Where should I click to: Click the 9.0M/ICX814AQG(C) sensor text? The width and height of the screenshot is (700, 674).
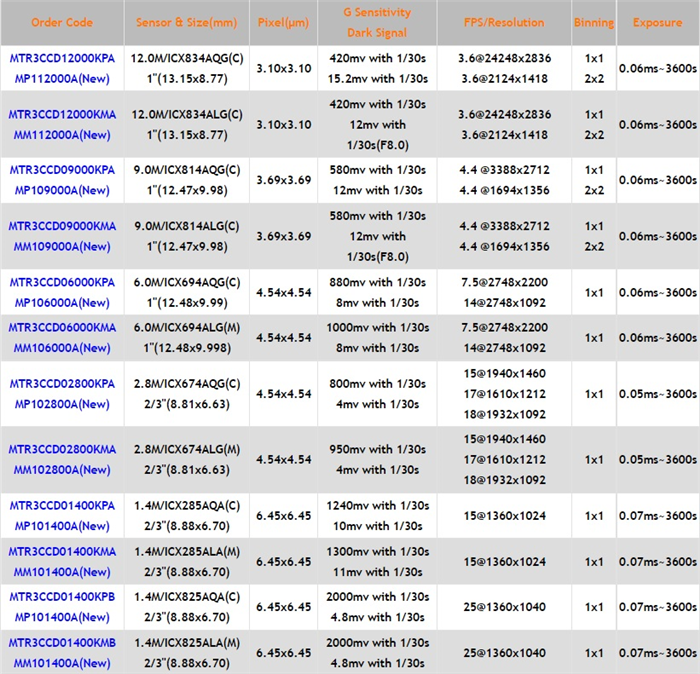tap(187, 170)
